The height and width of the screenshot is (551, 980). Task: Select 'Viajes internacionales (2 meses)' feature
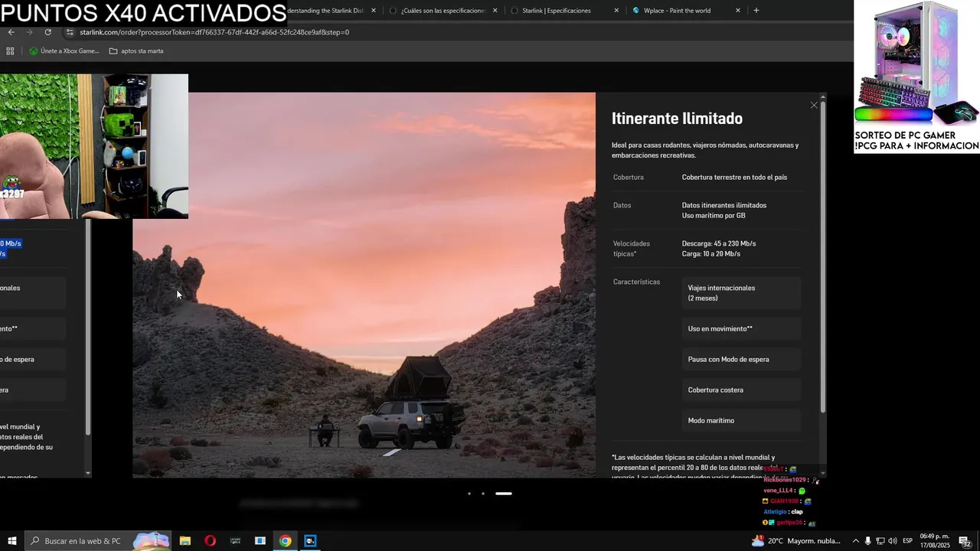tap(741, 293)
